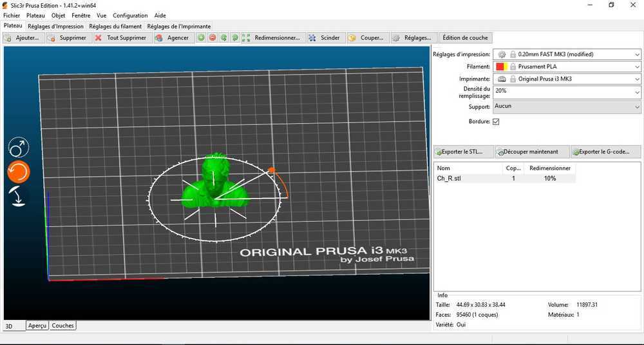Screen dimensions: 644x345
Task: Click the red minus remove-copy icon
Action: coord(213,38)
